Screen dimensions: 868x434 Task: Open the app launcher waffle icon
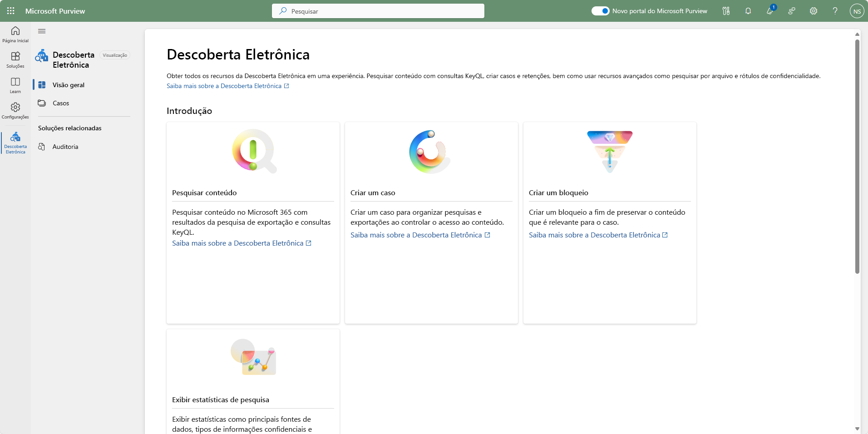coord(11,11)
